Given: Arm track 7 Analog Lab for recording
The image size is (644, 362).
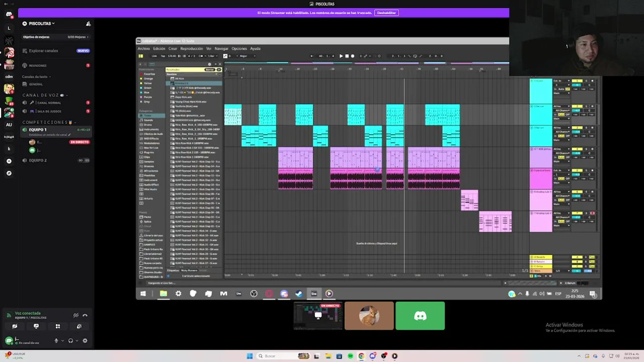Looking at the screenshot, I should click(x=592, y=213).
